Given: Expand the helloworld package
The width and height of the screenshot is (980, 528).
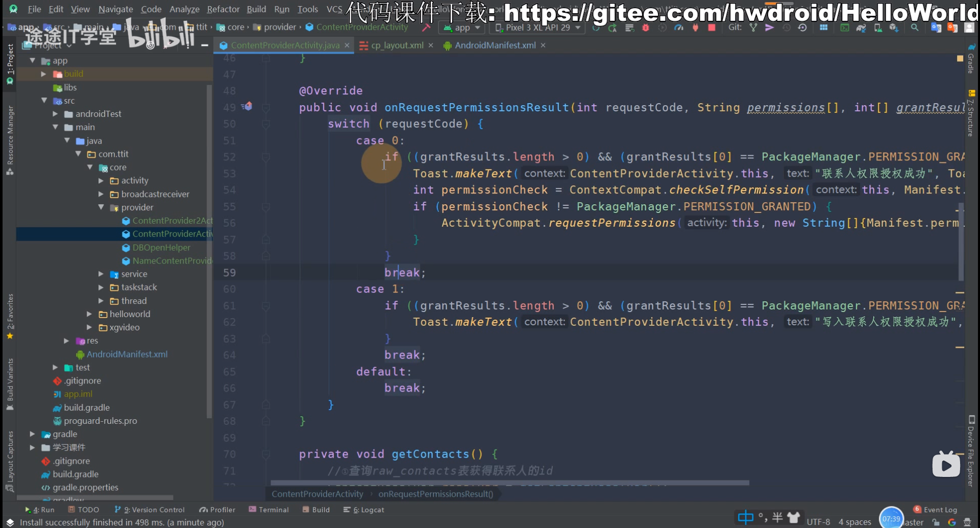Looking at the screenshot, I should [89, 314].
